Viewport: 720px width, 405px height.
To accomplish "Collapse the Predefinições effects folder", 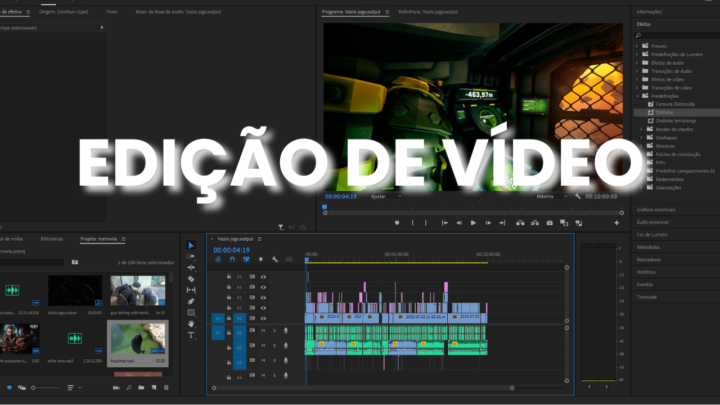I will point(637,95).
